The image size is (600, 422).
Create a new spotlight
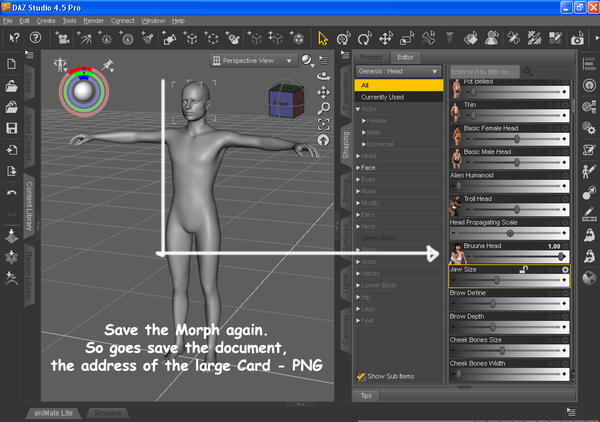[x=147, y=38]
